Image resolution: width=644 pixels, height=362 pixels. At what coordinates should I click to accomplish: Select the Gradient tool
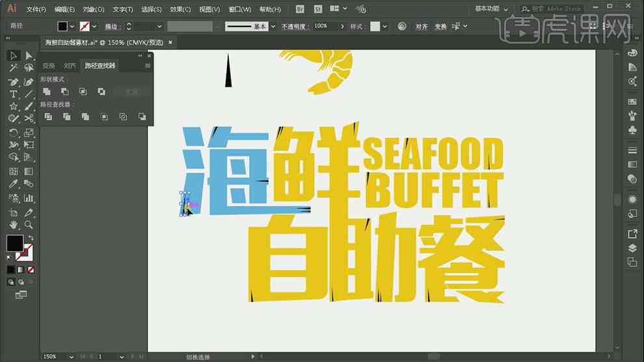[29, 171]
